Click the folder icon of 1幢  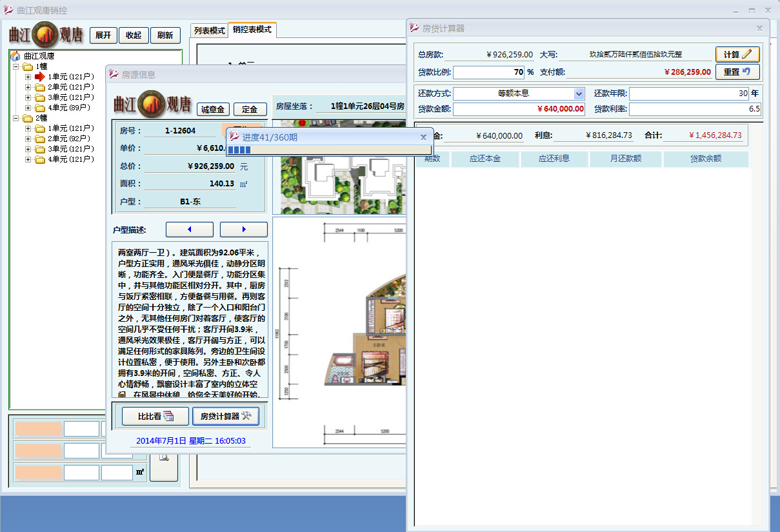(28, 66)
